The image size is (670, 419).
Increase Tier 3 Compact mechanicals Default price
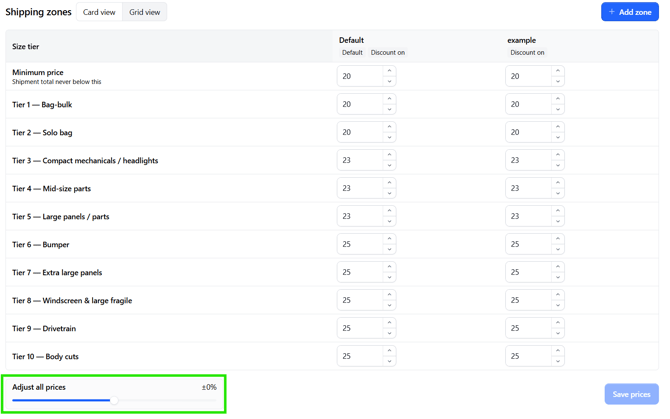(x=389, y=155)
